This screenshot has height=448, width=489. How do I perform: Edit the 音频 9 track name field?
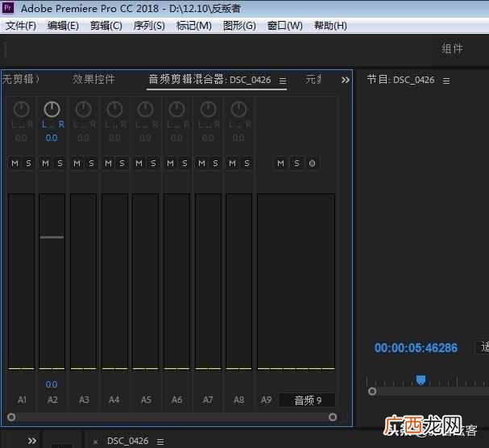307,400
